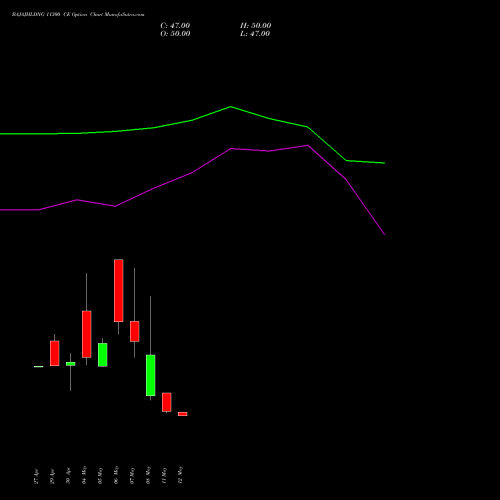Click the open value 'O: 50.00'

point(175,34)
